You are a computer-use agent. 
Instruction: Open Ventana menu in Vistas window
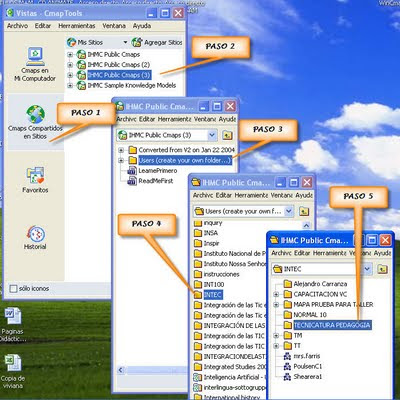(114, 26)
